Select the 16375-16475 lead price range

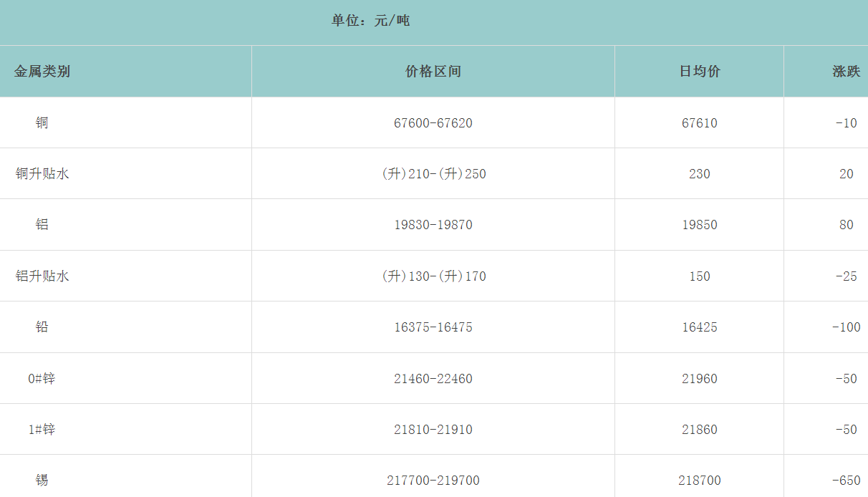433,327
